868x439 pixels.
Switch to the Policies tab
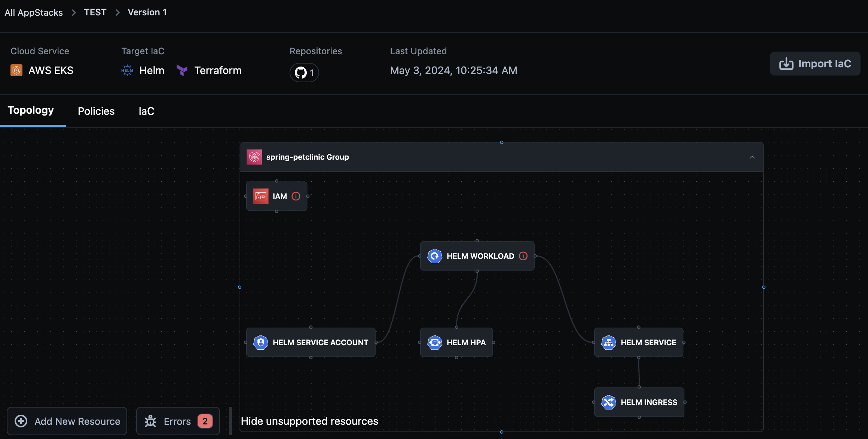pos(96,111)
